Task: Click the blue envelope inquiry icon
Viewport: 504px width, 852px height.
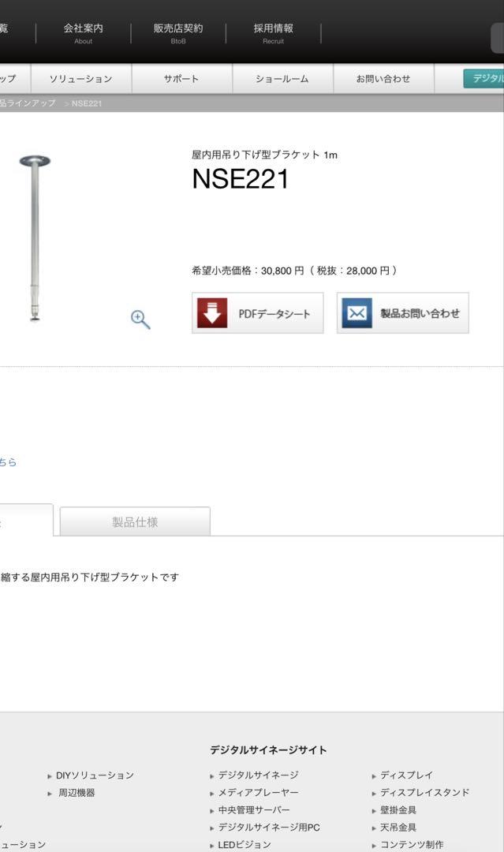Action: [357, 313]
